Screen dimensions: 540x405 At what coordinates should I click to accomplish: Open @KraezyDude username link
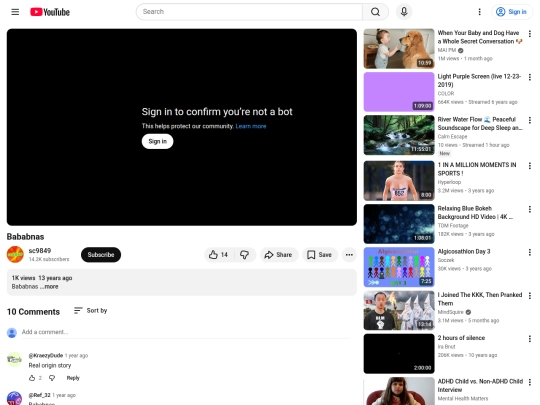45,355
